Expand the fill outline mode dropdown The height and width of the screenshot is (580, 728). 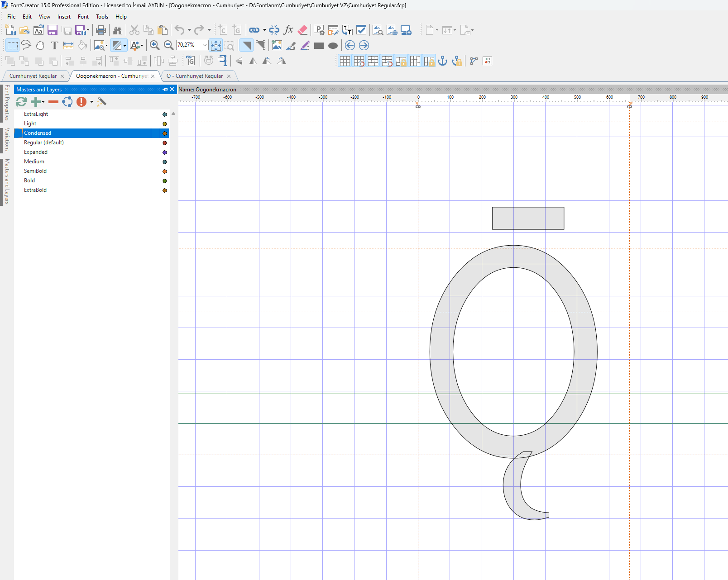125,45
